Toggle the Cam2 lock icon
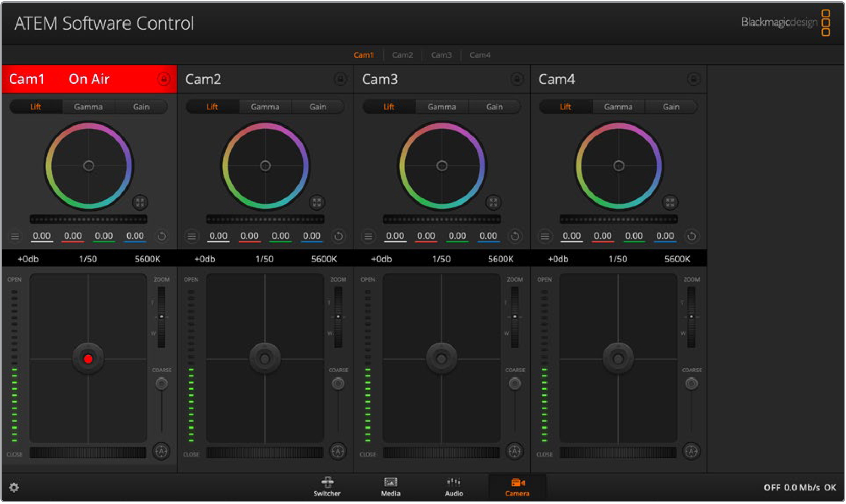 point(340,79)
